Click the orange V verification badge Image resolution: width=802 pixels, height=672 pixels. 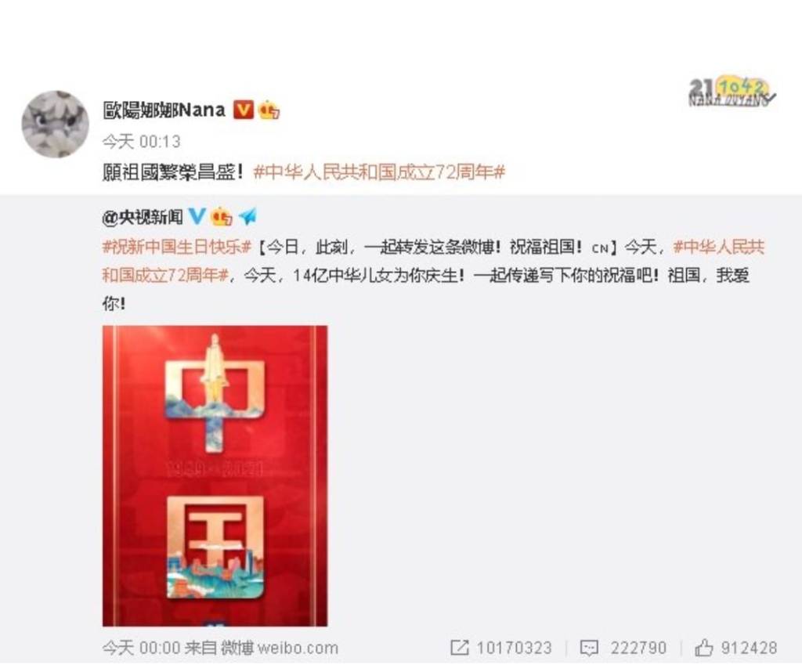point(243,110)
